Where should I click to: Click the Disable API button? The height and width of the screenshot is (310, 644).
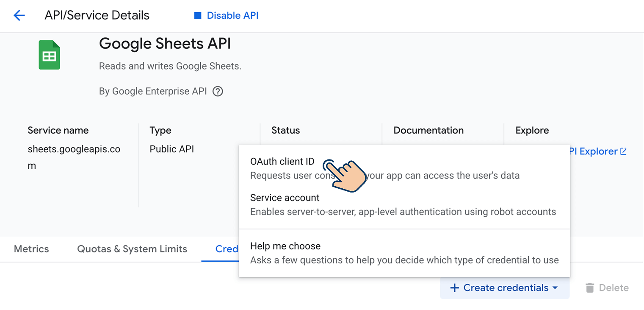226,16
